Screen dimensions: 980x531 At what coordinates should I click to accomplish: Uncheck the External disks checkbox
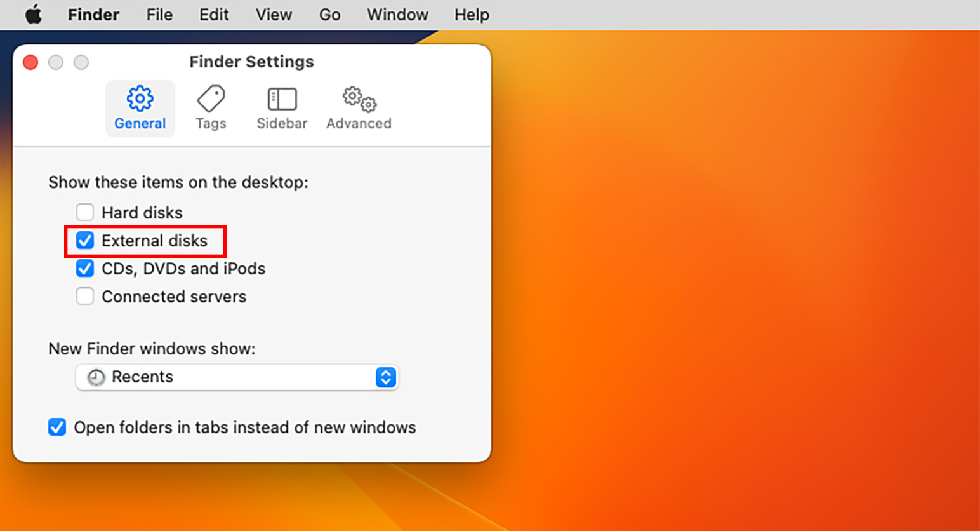[85, 240]
